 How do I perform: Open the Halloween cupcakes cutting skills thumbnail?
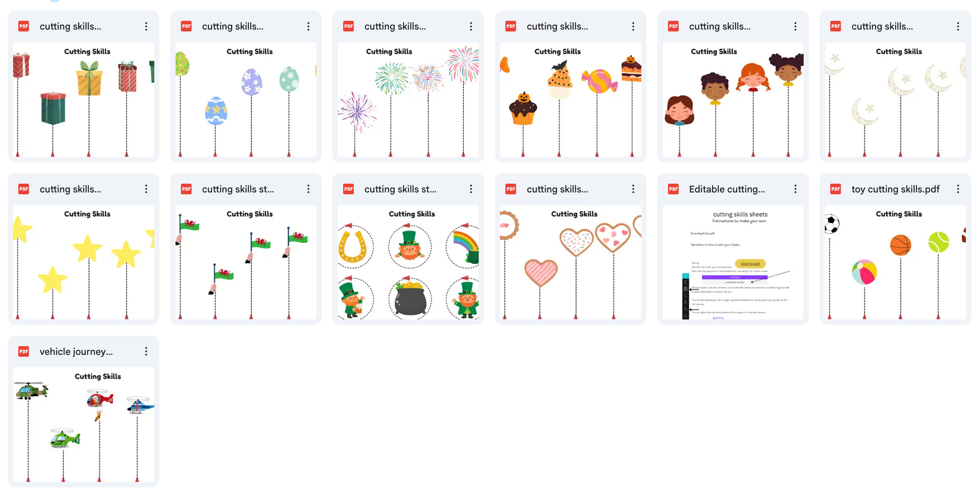(x=571, y=100)
